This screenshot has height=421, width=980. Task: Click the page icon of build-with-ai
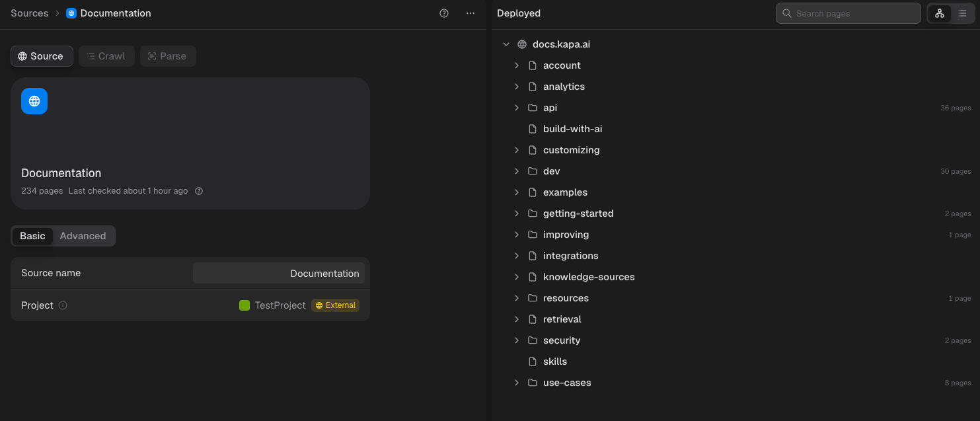coord(533,129)
